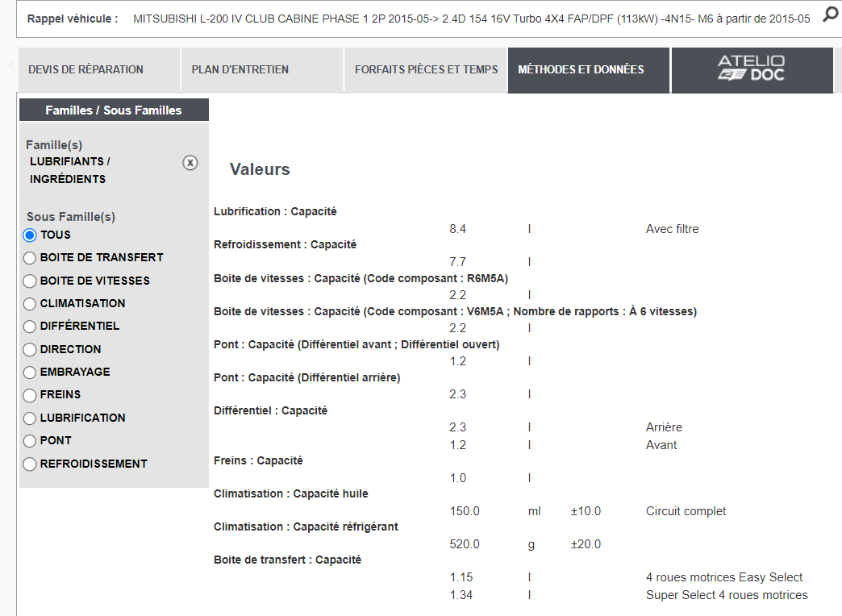Screen dimensions: 842x616
Task: Click the 7.7 cooling capacity value
Action: coord(457,262)
